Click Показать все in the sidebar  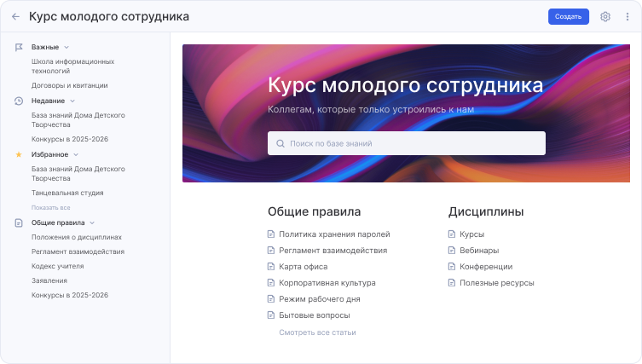click(x=50, y=207)
